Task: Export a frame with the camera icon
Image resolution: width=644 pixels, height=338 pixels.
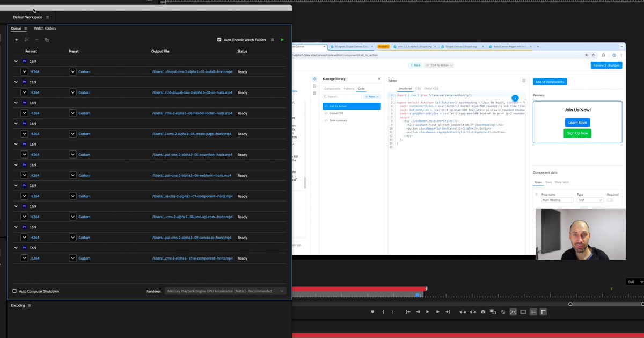Action: pyautogui.click(x=483, y=312)
